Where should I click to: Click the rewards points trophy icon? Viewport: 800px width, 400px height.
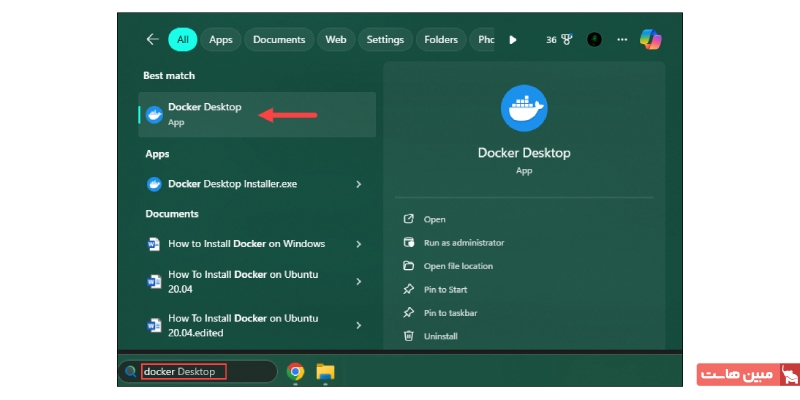(565, 40)
